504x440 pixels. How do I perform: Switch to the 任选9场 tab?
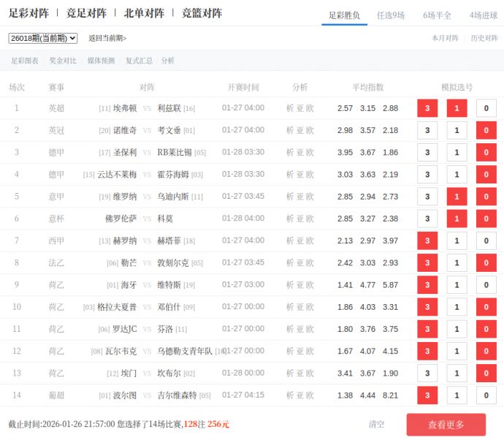click(391, 15)
